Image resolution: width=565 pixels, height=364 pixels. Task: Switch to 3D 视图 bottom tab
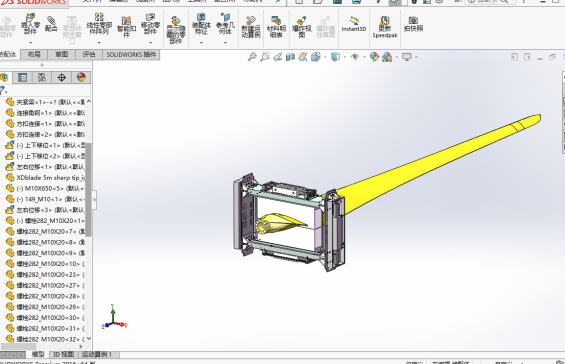[x=63, y=354]
